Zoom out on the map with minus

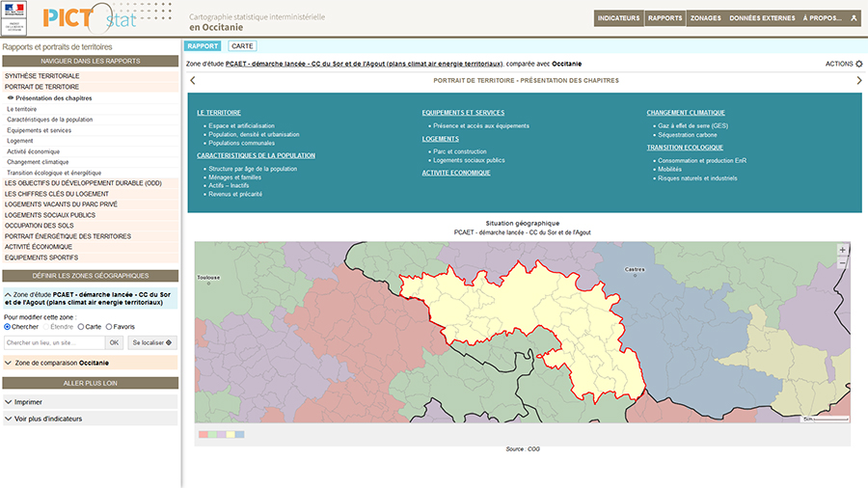coord(842,262)
